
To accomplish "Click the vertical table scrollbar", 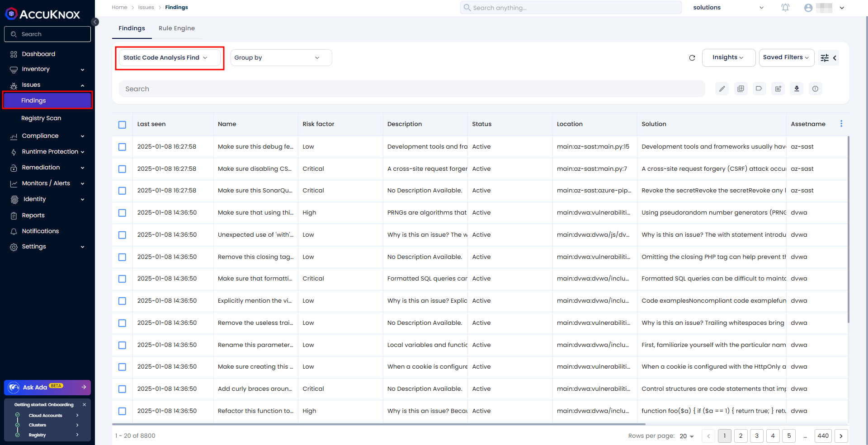I will coord(848,230).
